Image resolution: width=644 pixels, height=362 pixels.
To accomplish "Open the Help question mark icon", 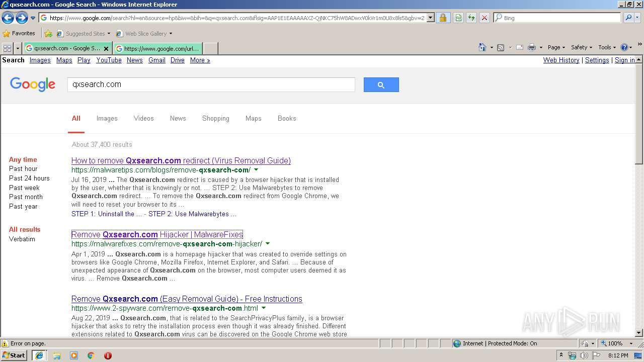I will click(624, 47).
